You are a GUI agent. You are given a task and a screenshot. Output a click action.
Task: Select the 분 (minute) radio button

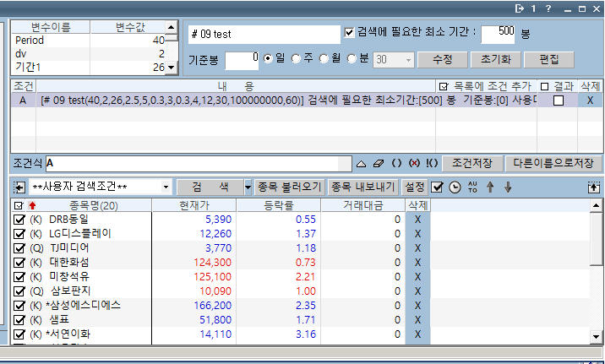pyautogui.click(x=352, y=58)
